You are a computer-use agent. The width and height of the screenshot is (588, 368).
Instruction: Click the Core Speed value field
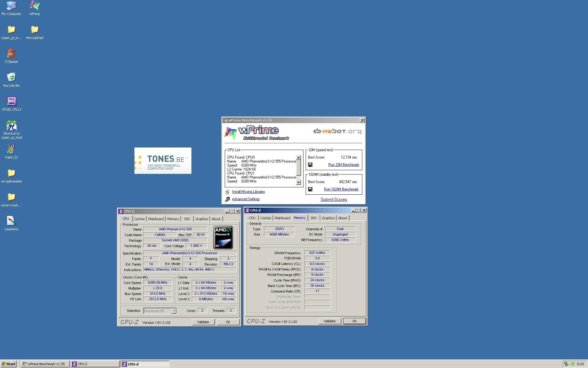pos(158,283)
